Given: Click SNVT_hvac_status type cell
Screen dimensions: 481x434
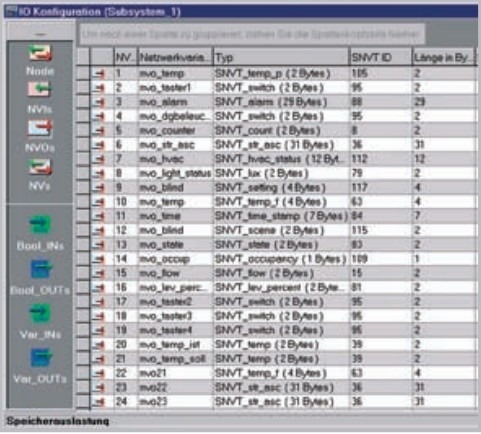Looking at the screenshot, I should click(x=281, y=159).
